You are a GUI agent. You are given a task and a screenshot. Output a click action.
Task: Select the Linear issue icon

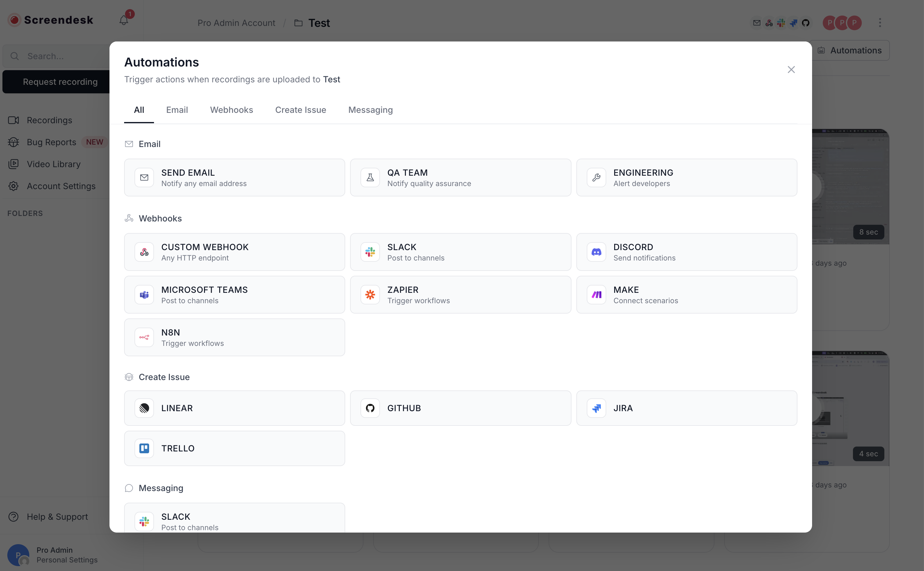(144, 408)
